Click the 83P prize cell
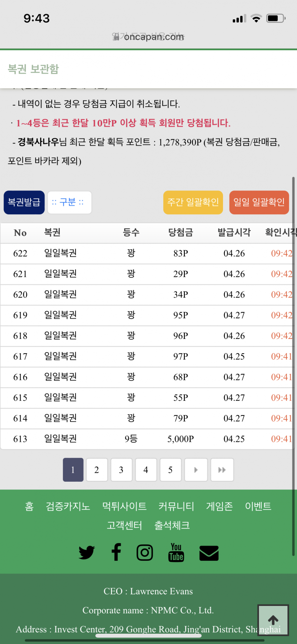The image size is (297, 644). point(181,253)
